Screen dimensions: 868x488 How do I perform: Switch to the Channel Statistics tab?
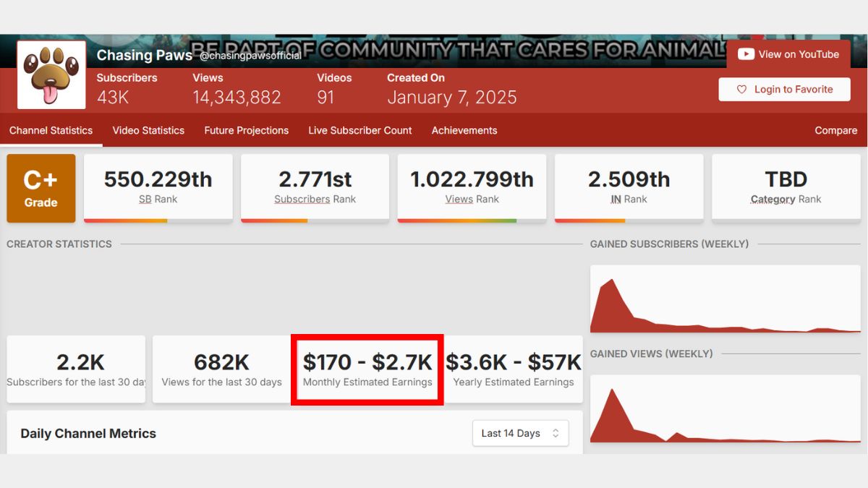tap(51, 131)
